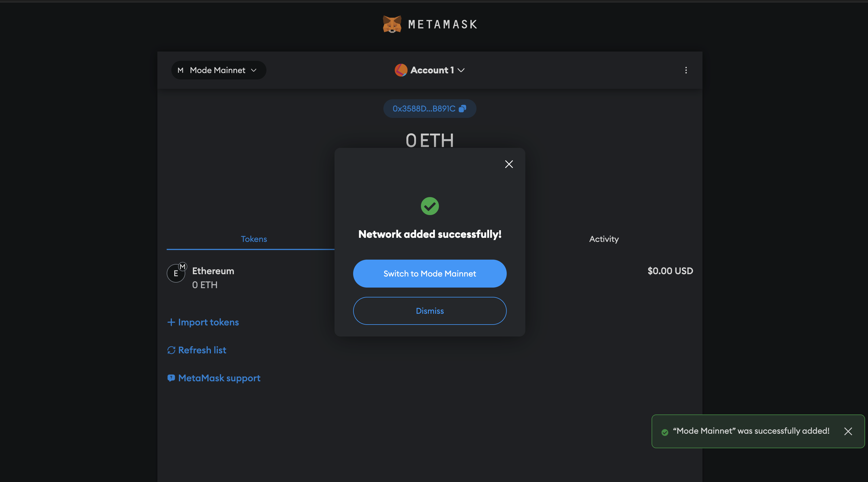
Task: Open the vertical three-dot options menu
Action: pyautogui.click(x=686, y=70)
